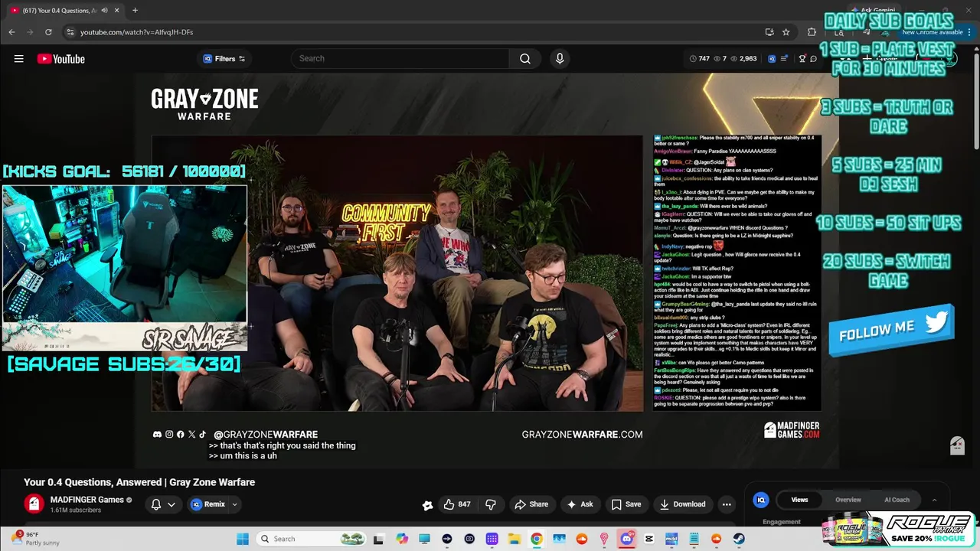The image size is (980, 551).
Task: Open the Chrome extensions puzzle icon
Action: pos(812,32)
